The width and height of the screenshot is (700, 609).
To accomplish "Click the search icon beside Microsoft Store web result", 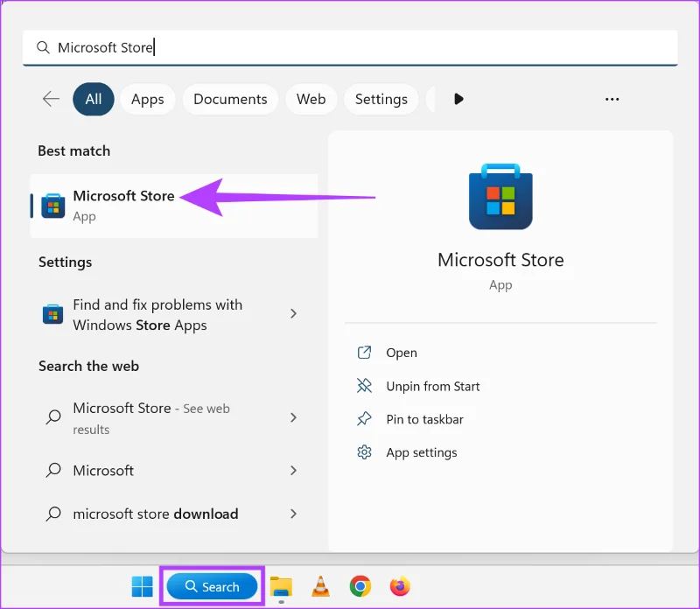I will (x=53, y=417).
